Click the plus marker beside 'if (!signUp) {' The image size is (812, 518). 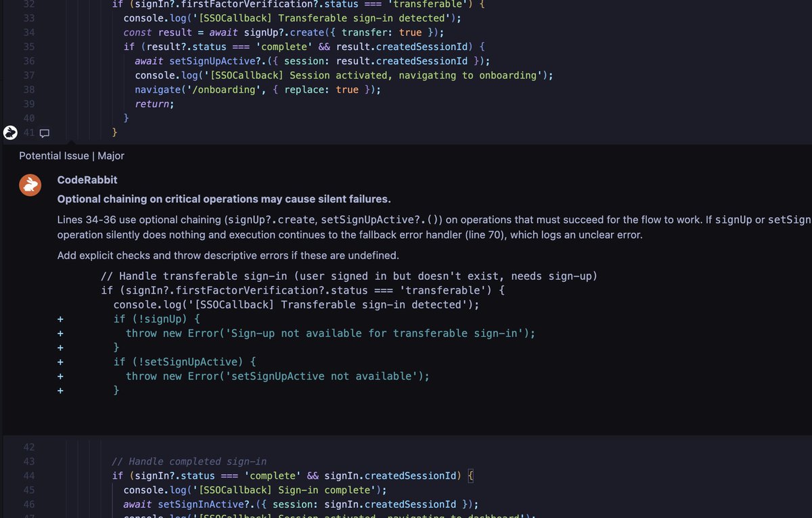click(x=60, y=319)
